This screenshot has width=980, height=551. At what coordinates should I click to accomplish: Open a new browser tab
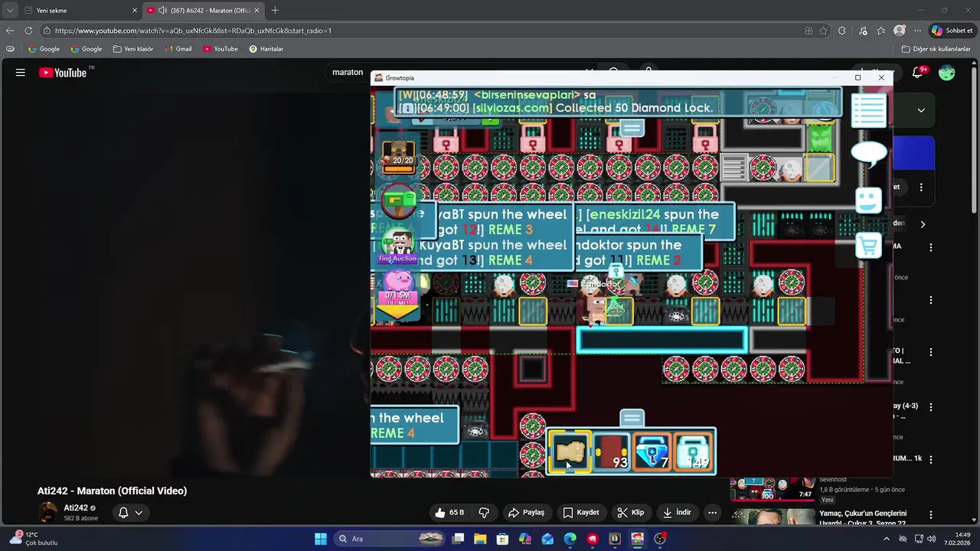pyautogui.click(x=275, y=11)
